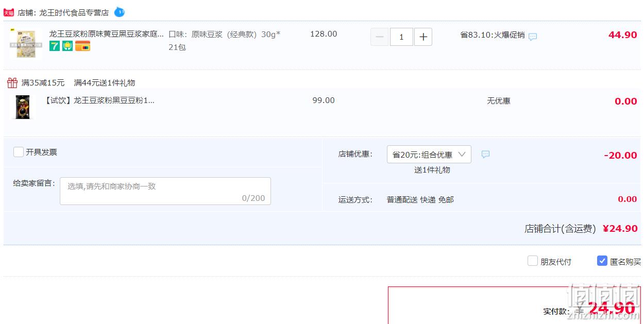Click the shipping fee 0.00 in the 运送方式 row
The height and width of the screenshot is (324, 644).
pos(628,199)
